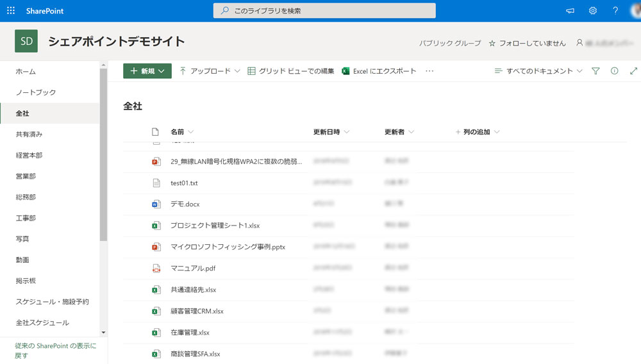Click Excel にエクスポート button
The width and height of the screenshot is (641, 364).
(379, 71)
